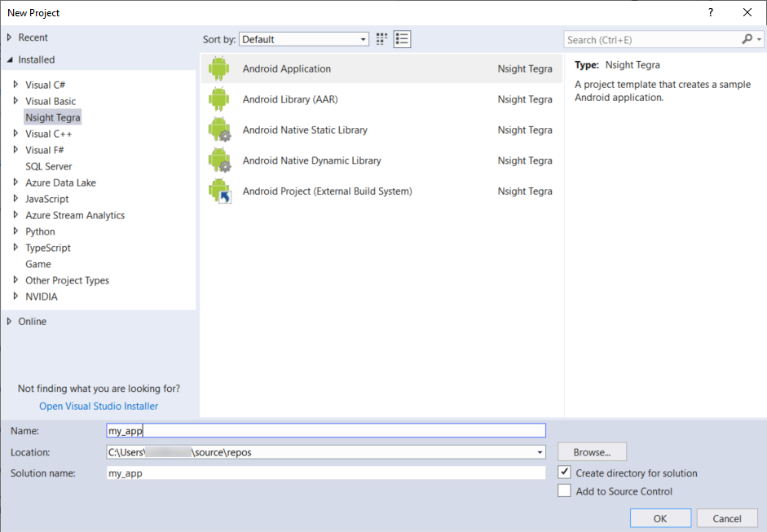Select the Android Application template icon
This screenshot has width=767, height=532.
coord(218,68)
